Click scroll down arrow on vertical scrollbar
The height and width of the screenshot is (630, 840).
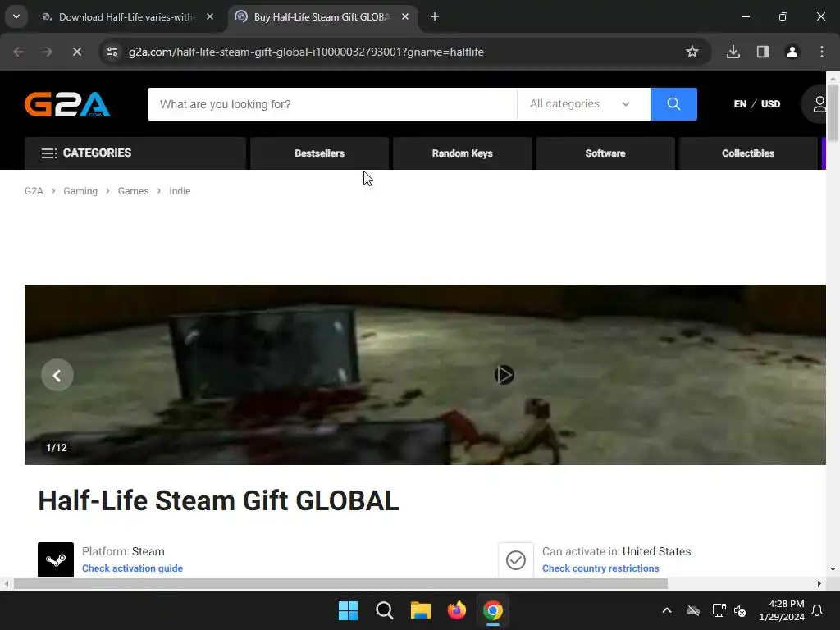tap(833, 569)
